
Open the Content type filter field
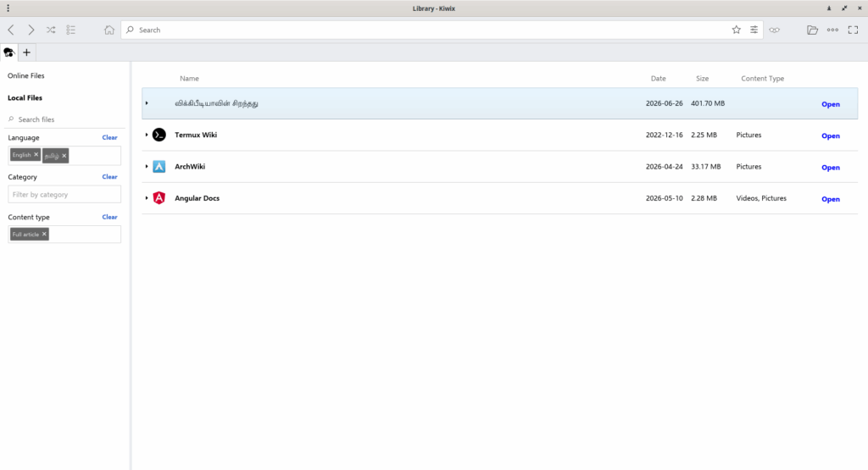coord(64,234)
